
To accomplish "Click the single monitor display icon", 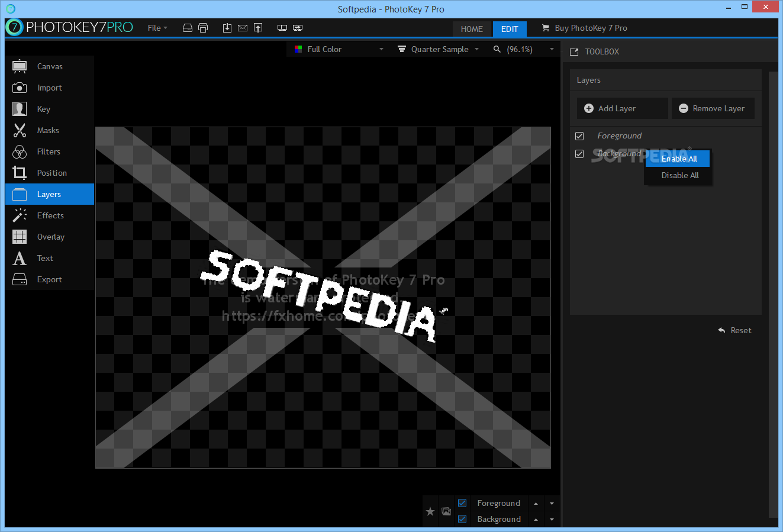I will click(282, 28).
